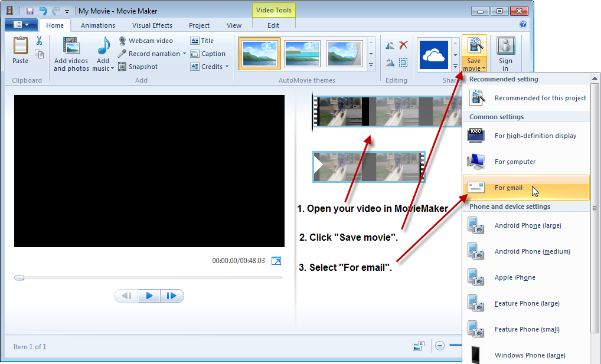The width and height of the screenshot is (601, 364).
Task: Click the Undo arrow icon
Action: coord(43,11)
